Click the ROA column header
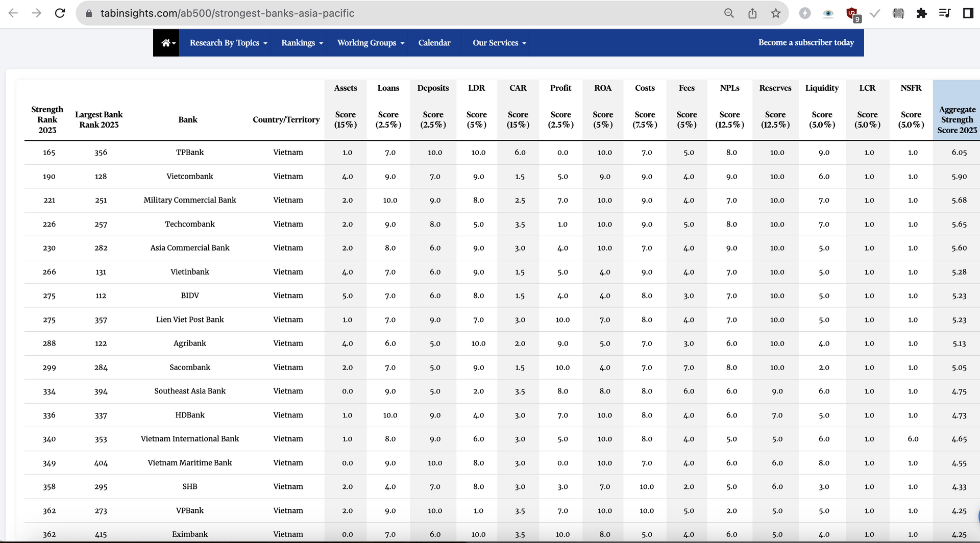 [603, 88]
